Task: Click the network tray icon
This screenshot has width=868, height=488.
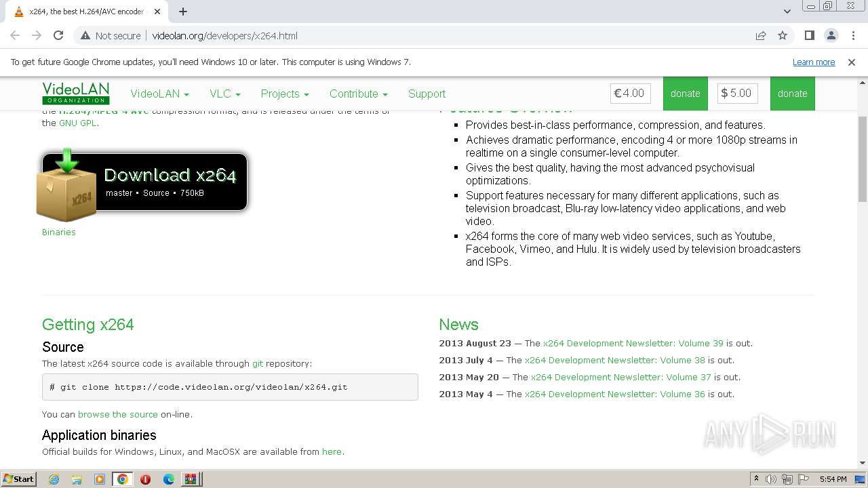Action: 787,479
